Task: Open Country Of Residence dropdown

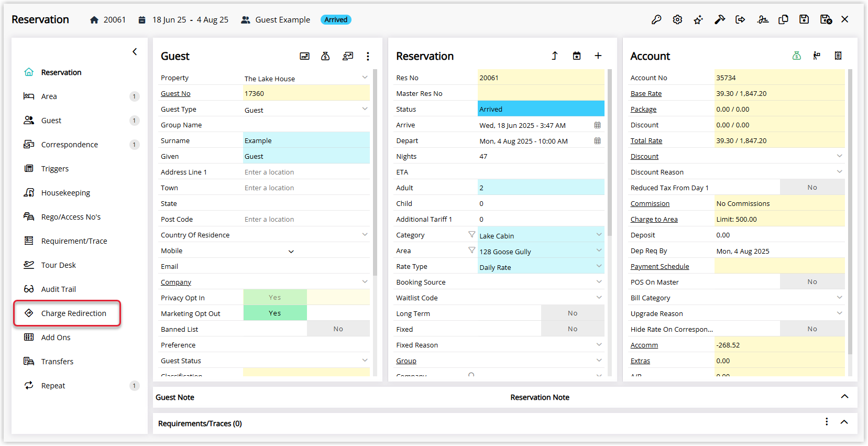Action: [365, 235]
